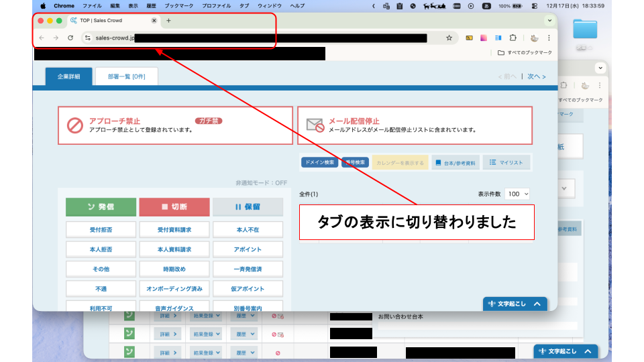
Task: Select the アポイント result button
Action: tap(248, 249)
